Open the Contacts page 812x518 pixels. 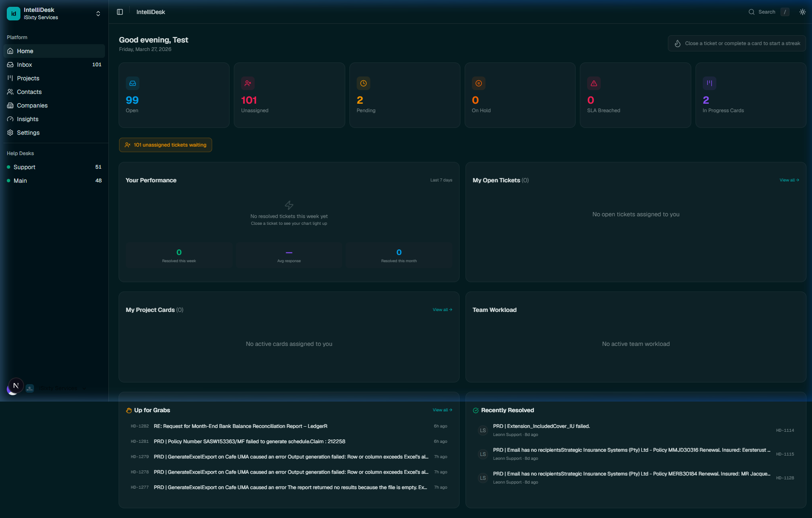click(29, 92)
